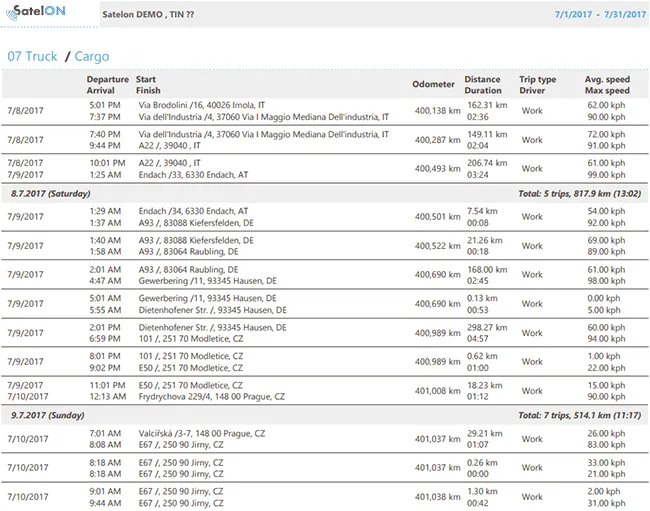Select distance value 206.74 km
This screenshot has width=650, height=511.
487,163
